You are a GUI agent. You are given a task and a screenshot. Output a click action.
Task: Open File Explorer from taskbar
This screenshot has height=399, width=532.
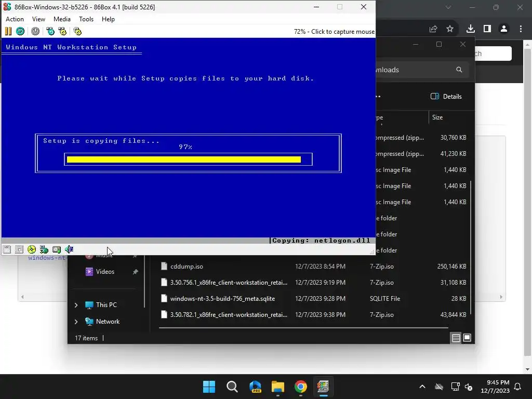coord(278,387)
